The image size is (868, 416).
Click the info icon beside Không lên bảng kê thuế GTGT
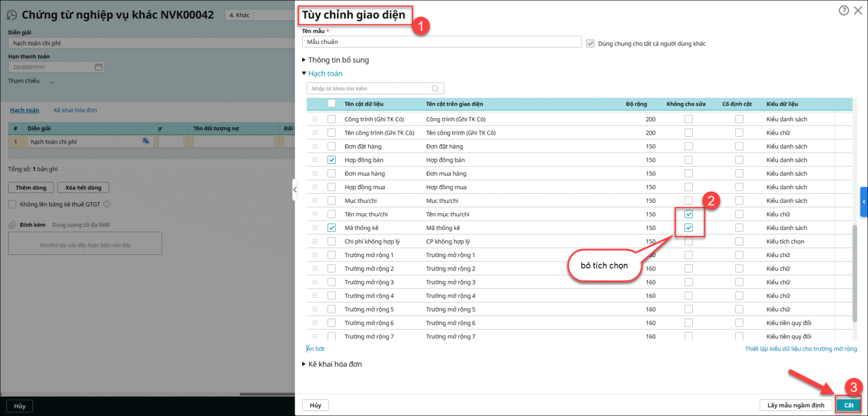click(107, 204)
